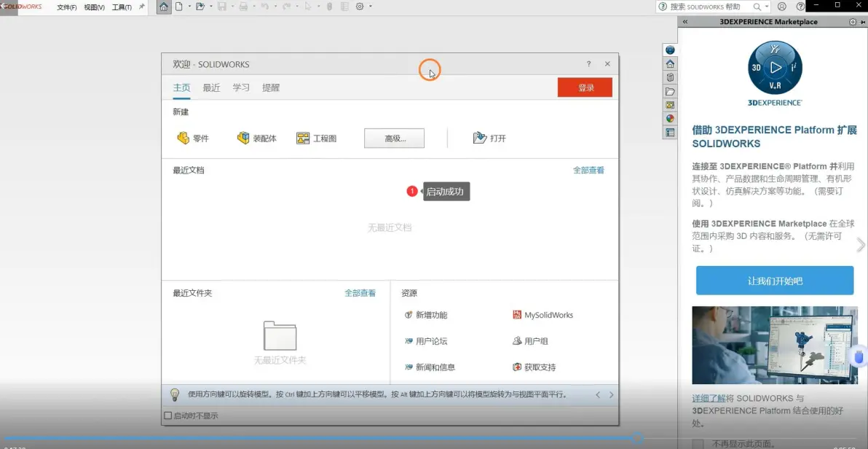Show next tip with right arrow
The width and height of the screenshot is (868, 449).
click(x=611, y=394)
